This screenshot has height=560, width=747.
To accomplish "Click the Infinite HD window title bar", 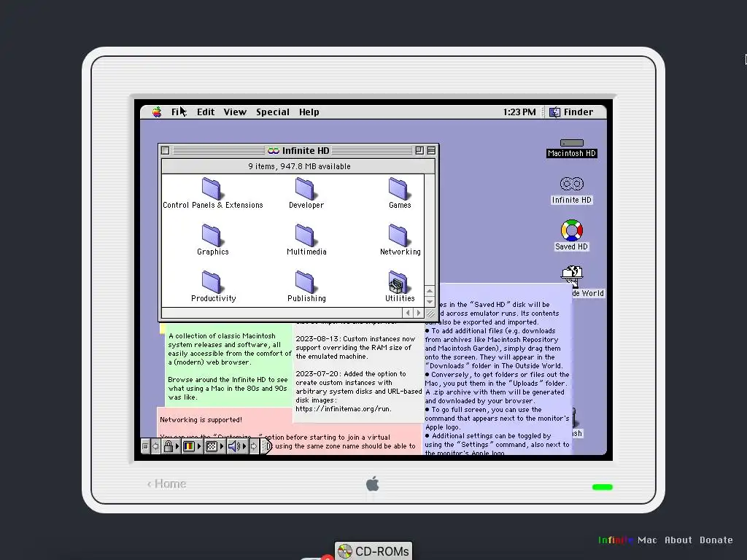I will click(x=298, y=150).
